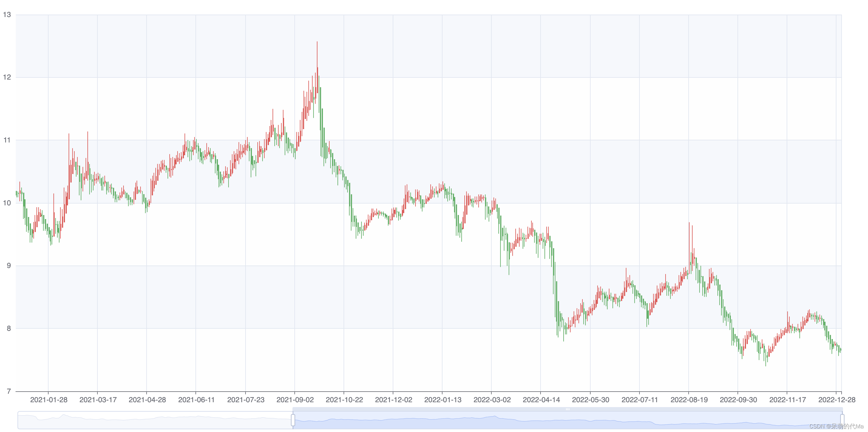Screen dimensions: 868x432
Task: Click the 2022-04-14 axis label
Action: pyautogui.click(x=541, y=399)
